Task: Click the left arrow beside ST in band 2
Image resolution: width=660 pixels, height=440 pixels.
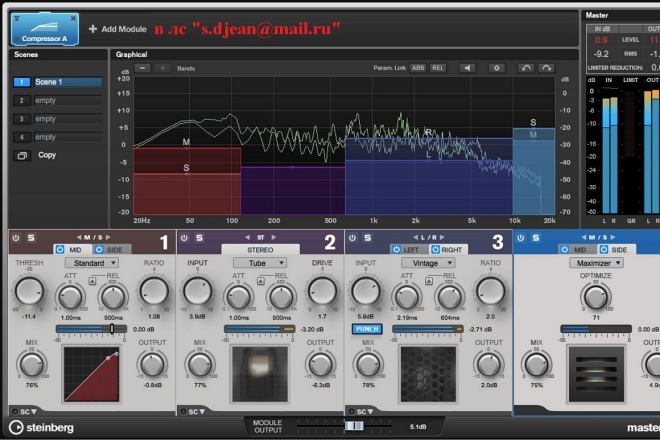Action: (248, 237)
